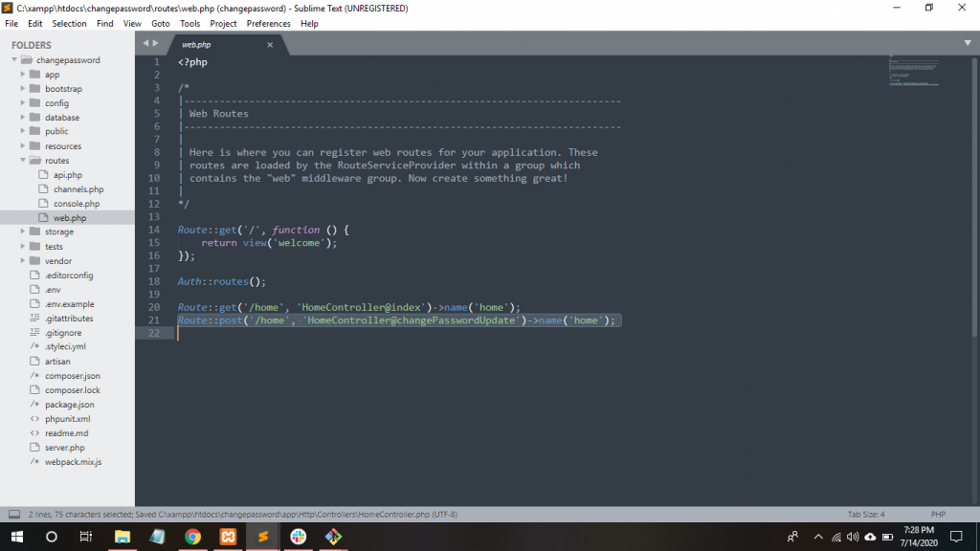Open Google Chrome from the taskbar
980x551 pixels.
[x=192, y=537]
